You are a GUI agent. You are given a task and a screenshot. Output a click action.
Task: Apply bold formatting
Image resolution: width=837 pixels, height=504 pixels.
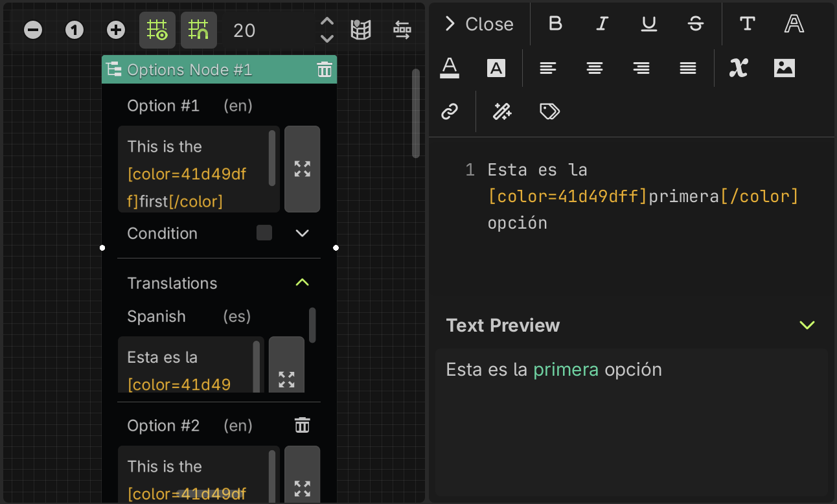pyautogui.click(x=555, y=24)
